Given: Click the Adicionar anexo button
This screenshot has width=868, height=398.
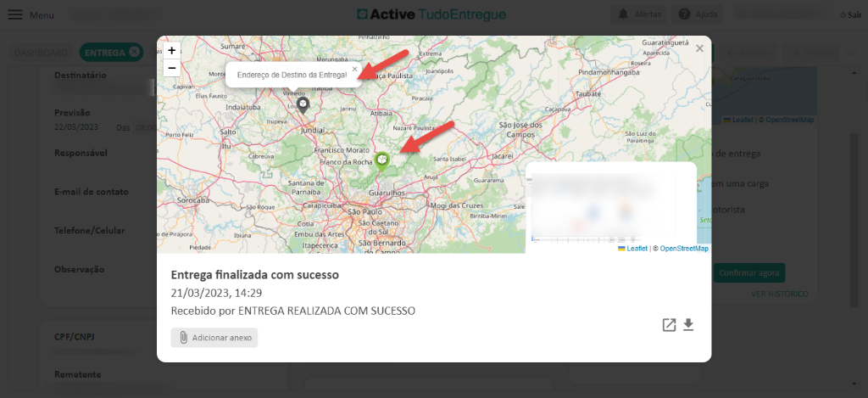Looking at the screenshot, I should 214,338.
